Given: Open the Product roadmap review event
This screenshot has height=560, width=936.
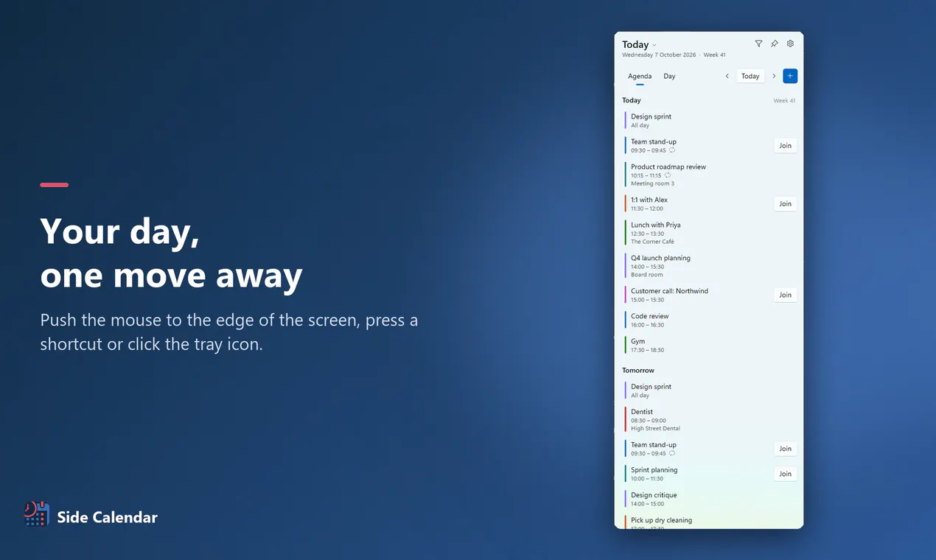Looking at the screenshot, I should 710,175.
